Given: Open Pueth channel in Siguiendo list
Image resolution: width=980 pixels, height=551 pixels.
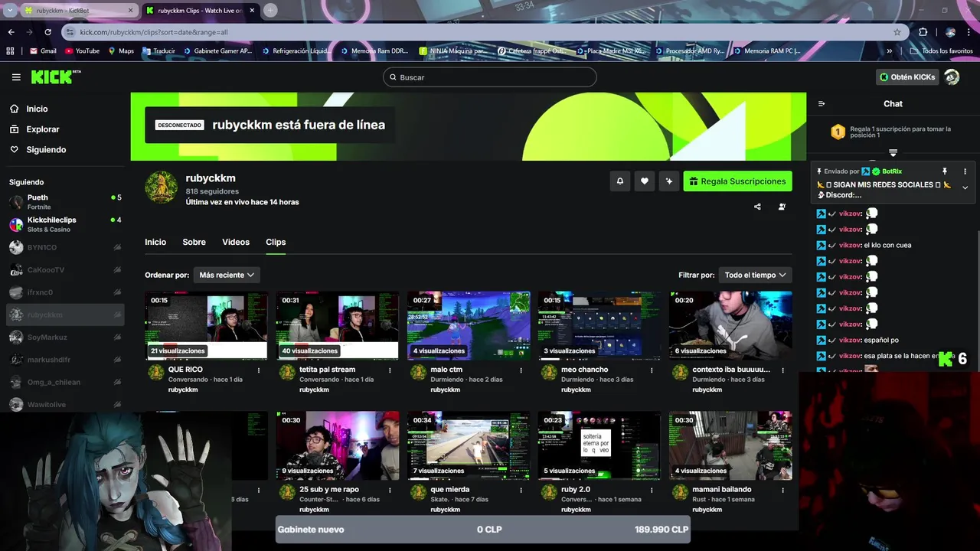Looking at the screenshot, I should pos(65,202).
